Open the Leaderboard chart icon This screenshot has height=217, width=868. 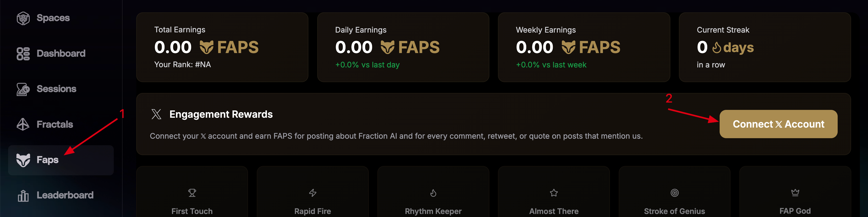pos(23,196)
